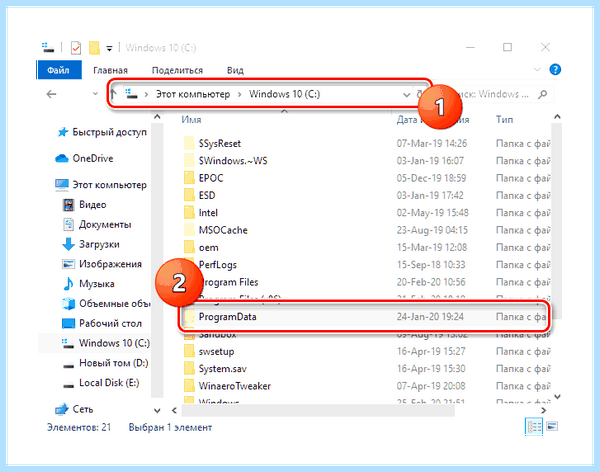Click the blue Help question mark icon
600x472 pixels.
(555, 70)
